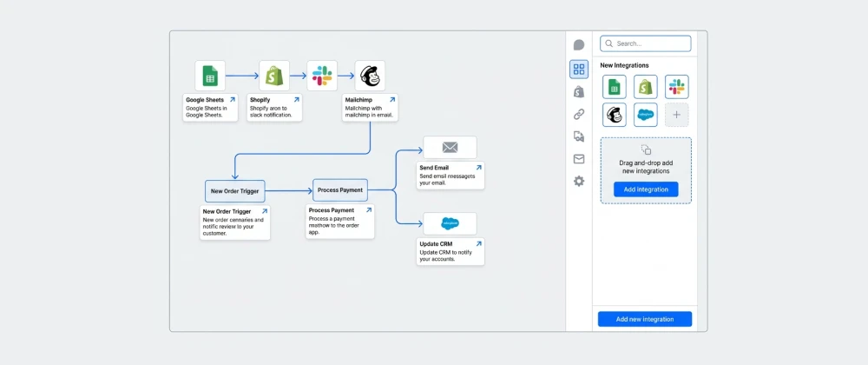
Task: Click the search magnifier icon
Action: click(x=609, y=43)
